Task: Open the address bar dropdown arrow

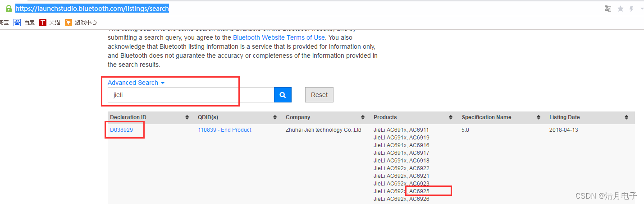Action: [x=641, y=9]
